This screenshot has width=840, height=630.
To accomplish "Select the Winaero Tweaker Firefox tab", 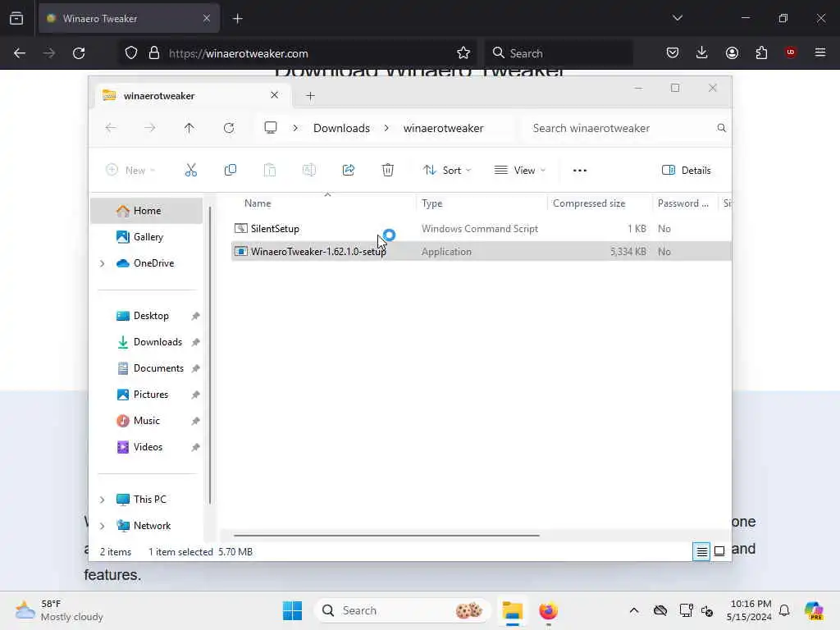I will [x=129, y=18].
